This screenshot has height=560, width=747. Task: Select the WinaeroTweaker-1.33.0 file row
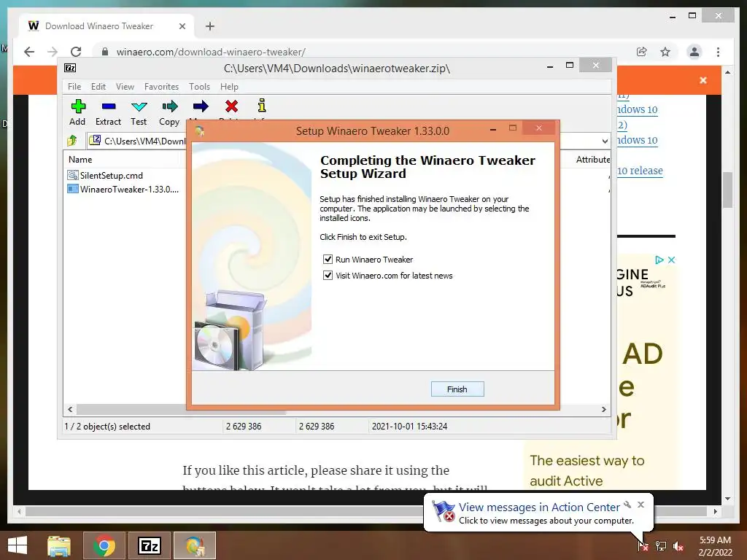pos(123,190)
